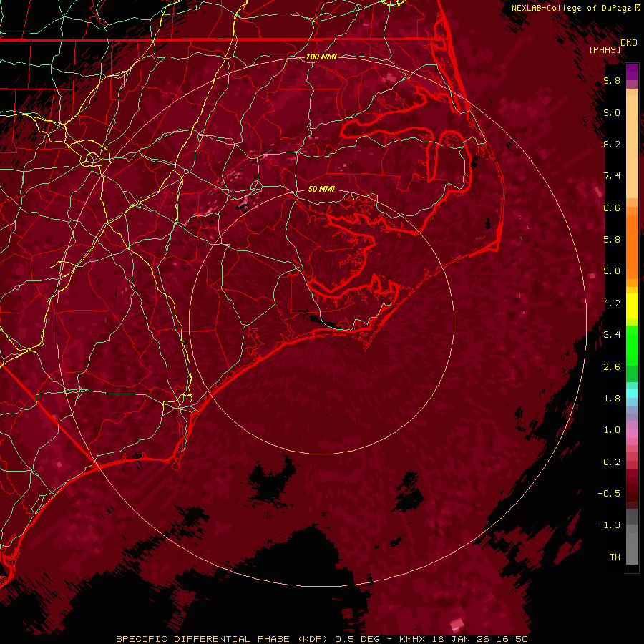The image size is (644, 644).
Task: Click the 50 NMI range ring label
Action: point(321,189)
